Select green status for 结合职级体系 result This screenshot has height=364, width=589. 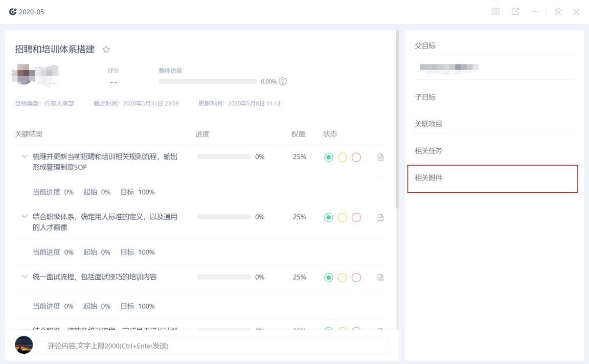click(328, 217)
